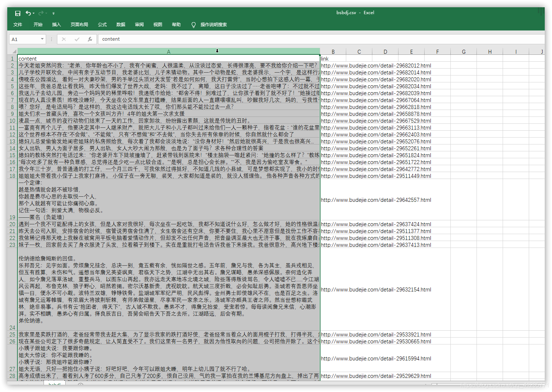The image size is (552, 392).
Task: Open the 文件 menu tab
Action: [18, 25]
